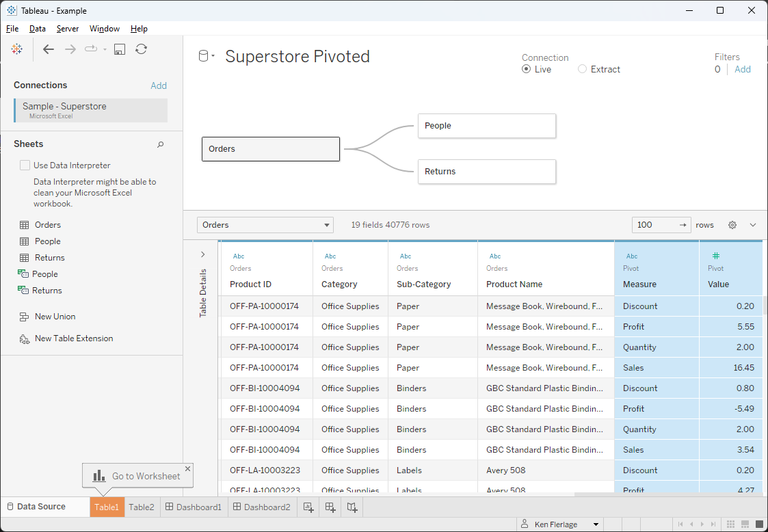Click the redo replay arrow icon

click(91, 49)
